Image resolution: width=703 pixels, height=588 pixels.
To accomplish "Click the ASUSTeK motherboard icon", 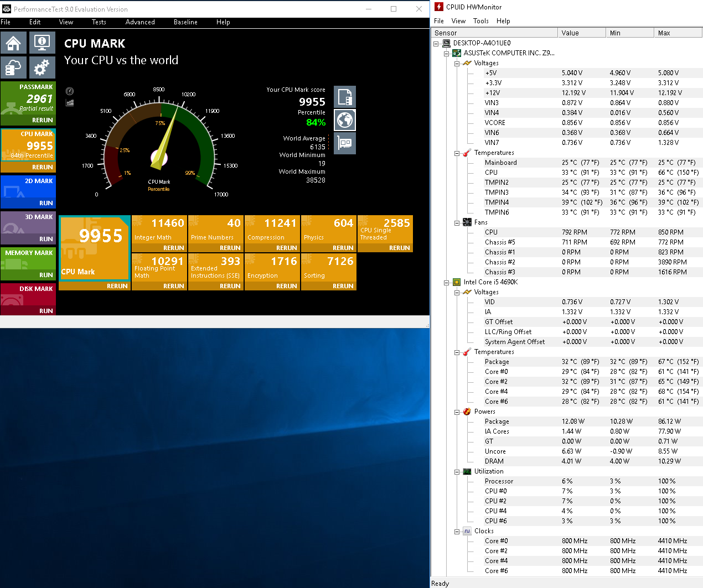I will [457, 53].
